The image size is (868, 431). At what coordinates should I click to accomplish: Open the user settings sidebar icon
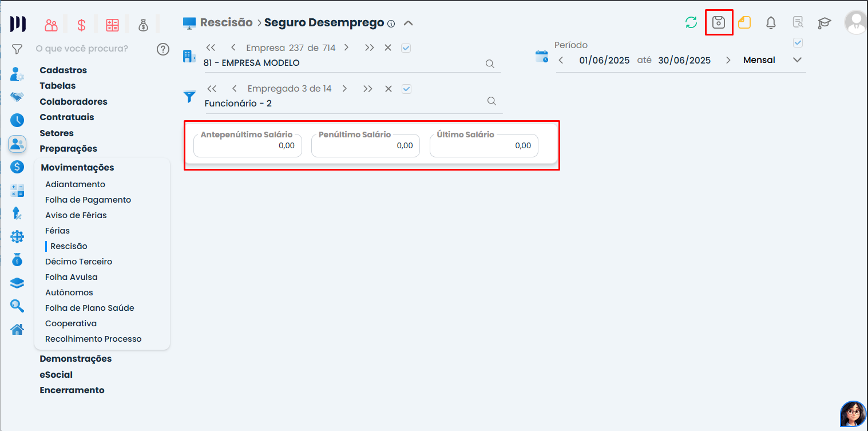(17, 74)
